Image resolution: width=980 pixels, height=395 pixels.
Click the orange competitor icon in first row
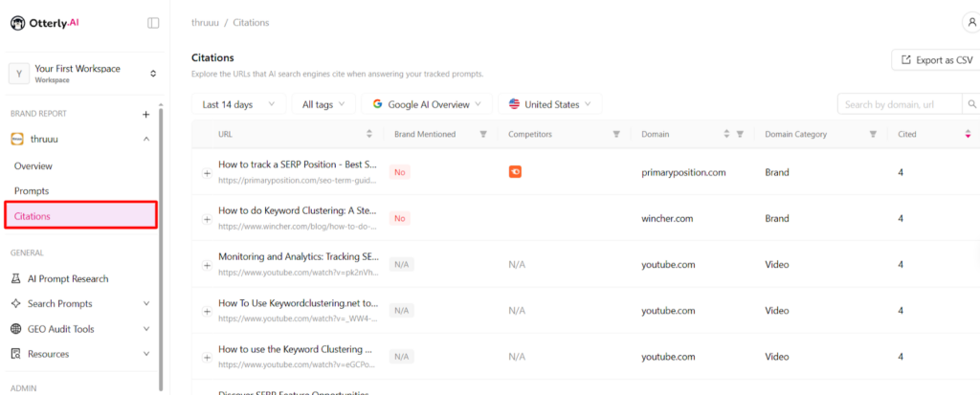coord(515,172)
